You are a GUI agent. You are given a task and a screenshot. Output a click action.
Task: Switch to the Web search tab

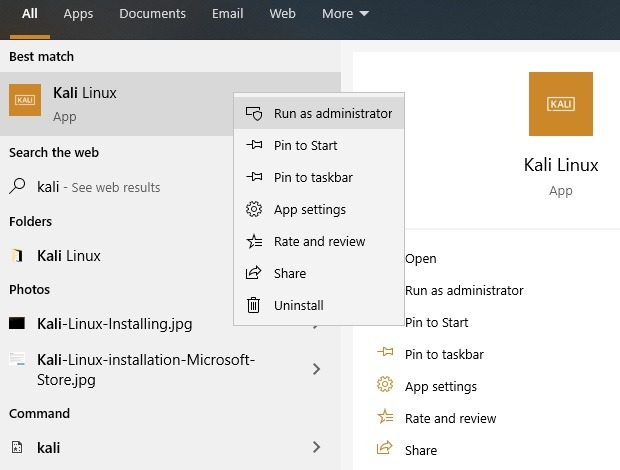[x=282, y=14]
